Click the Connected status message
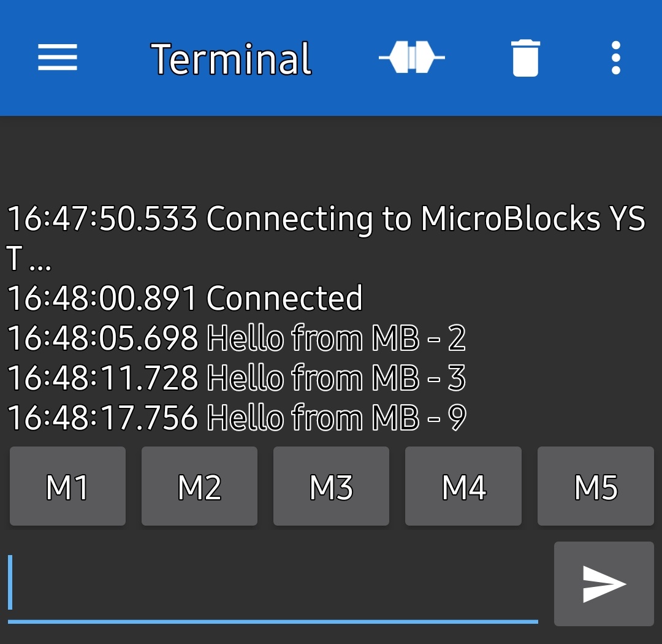Screen dimensions: 662x644 pos(284,299)
